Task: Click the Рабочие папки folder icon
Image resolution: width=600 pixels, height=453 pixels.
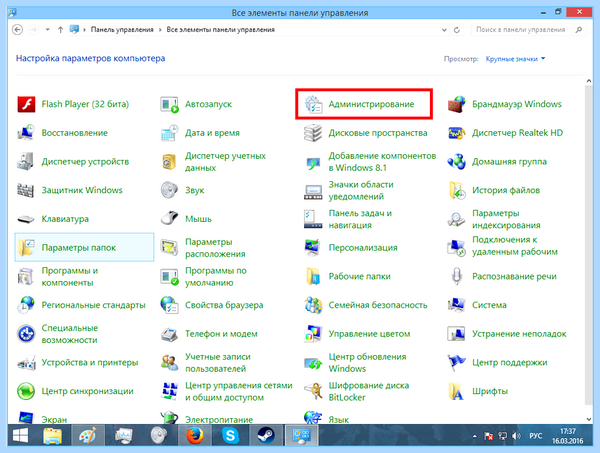Action: coord(313,276)
